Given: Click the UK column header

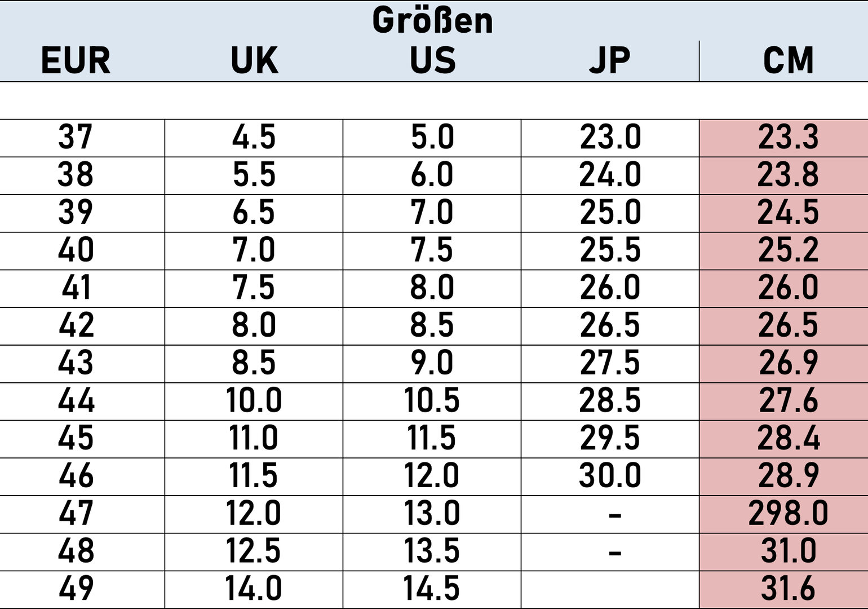Looking at the screenshot, I should tap(254, 60).
